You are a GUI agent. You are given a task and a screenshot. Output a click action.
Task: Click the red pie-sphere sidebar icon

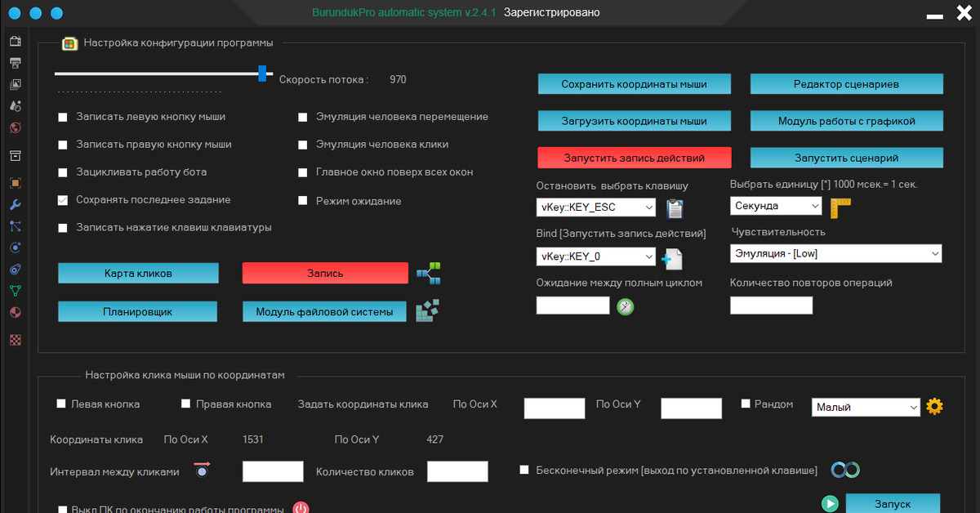15,312
